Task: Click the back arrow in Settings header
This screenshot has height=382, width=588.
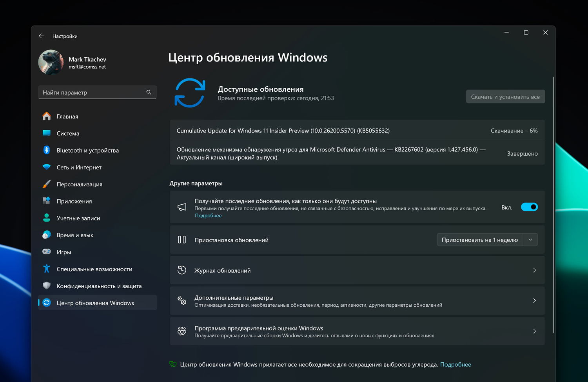Action: pyautogui.click(x=42, y=36)
